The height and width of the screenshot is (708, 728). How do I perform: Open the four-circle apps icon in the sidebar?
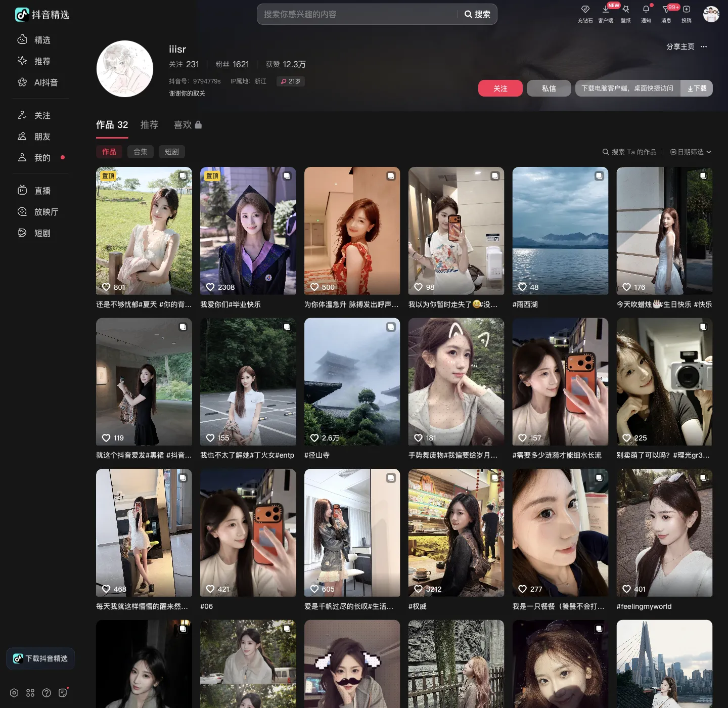pos(30,693)
